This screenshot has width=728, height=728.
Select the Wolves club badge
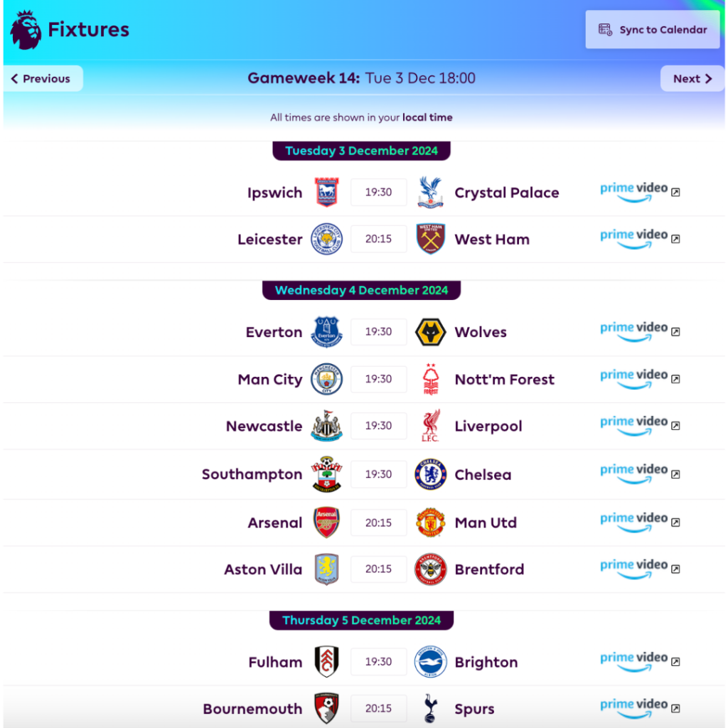pyautogui.click(x=430, y=332)
